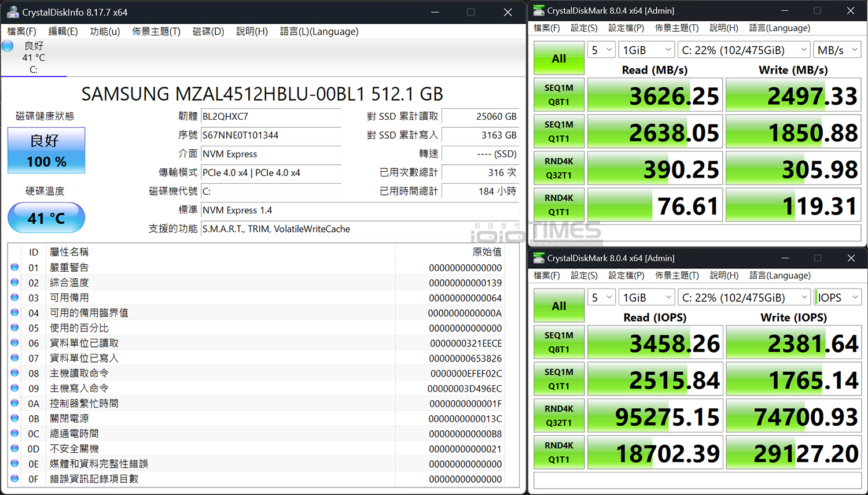This screenshot has width=868, height=495.
Task: Click status orb for attribute 09 主機寫入命令
Action: point(14,388)
